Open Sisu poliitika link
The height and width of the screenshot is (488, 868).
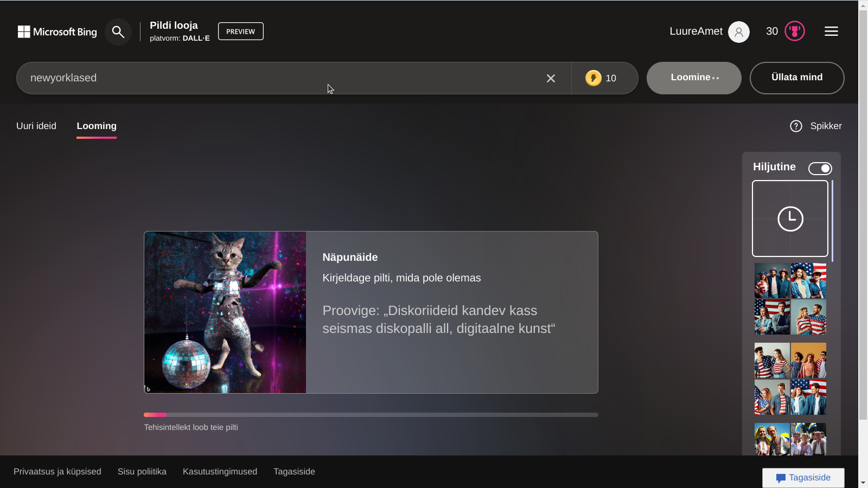pyautogui.click(x=142, y=472)
